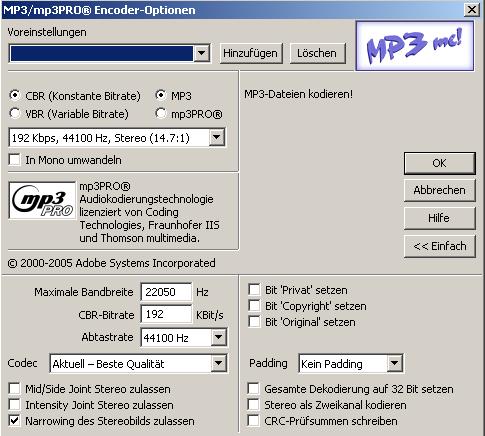This screenshot has height=436, width=485.
Task: Click the 192 Kbps, 44100 Hz, Stereo combo box
Action: 117,137
